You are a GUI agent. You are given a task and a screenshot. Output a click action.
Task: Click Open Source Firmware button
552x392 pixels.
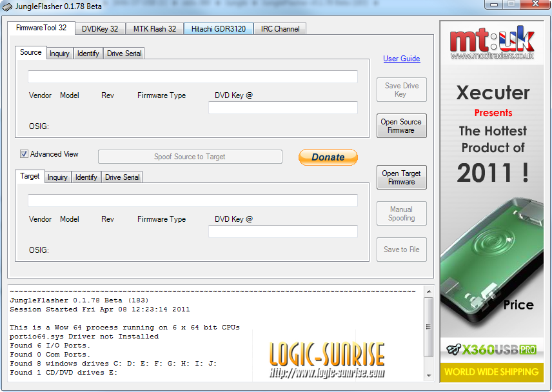(x=401, y=126)
